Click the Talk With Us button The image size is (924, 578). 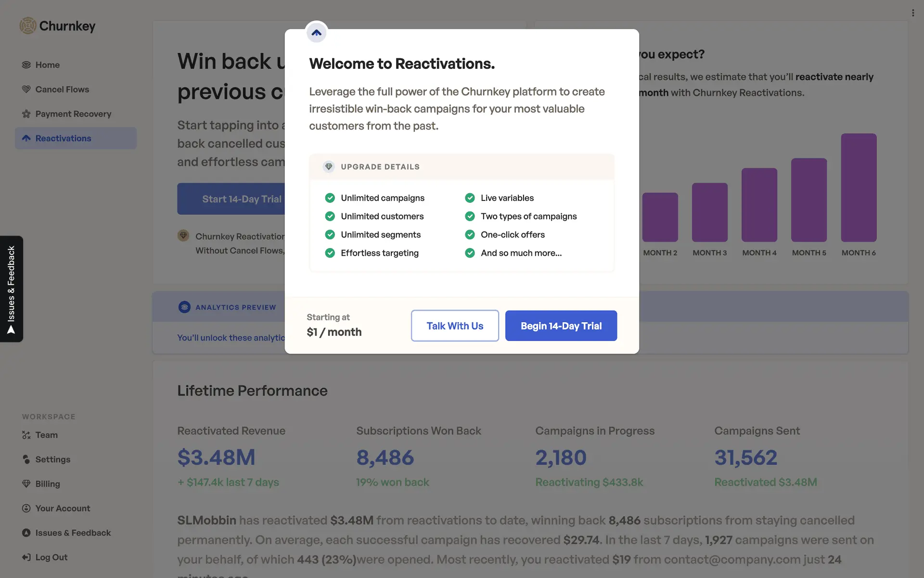(455, 326)
